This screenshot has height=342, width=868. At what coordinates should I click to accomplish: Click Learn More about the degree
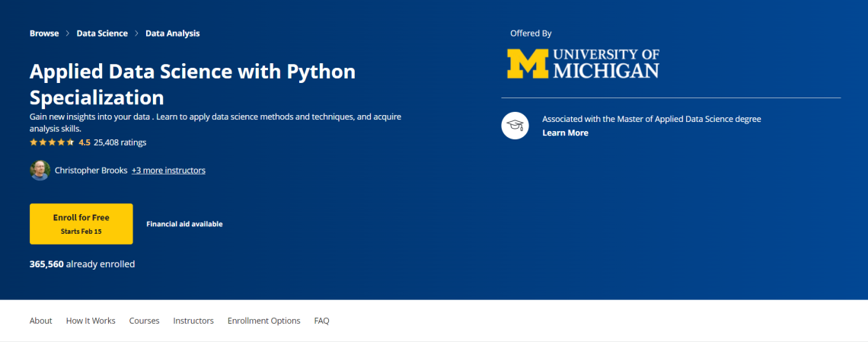point(565,133)
